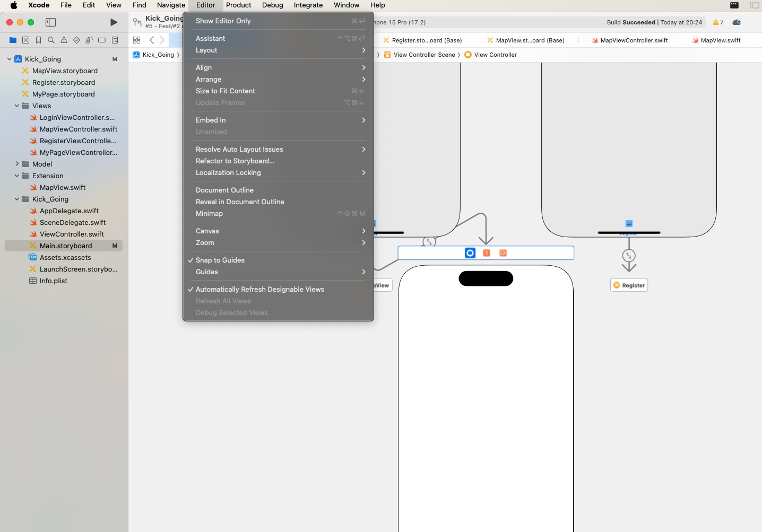Collapse the Kick_Going subfolder group
This screenshot has height=532, width=762.
pyautogui.click(x=17, y=199)
